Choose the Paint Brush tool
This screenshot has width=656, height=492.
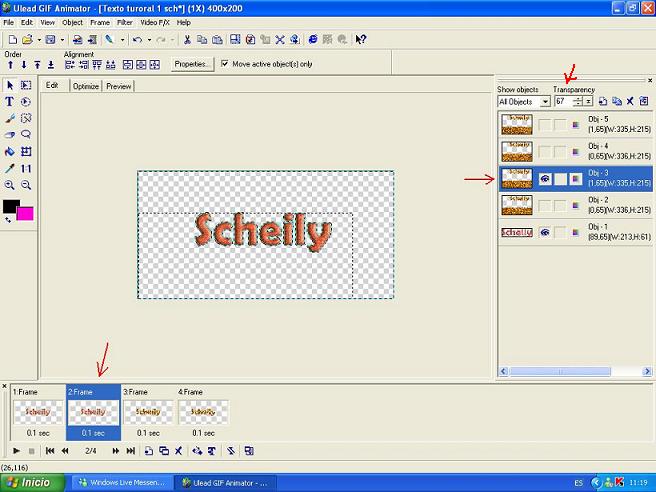click(x=10, y=118)
